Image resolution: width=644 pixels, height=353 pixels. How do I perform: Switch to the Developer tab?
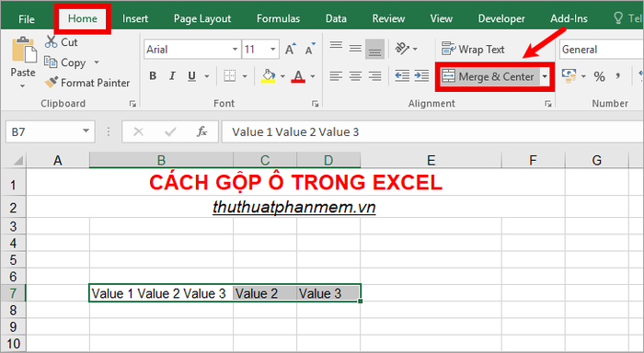[501, 18]
